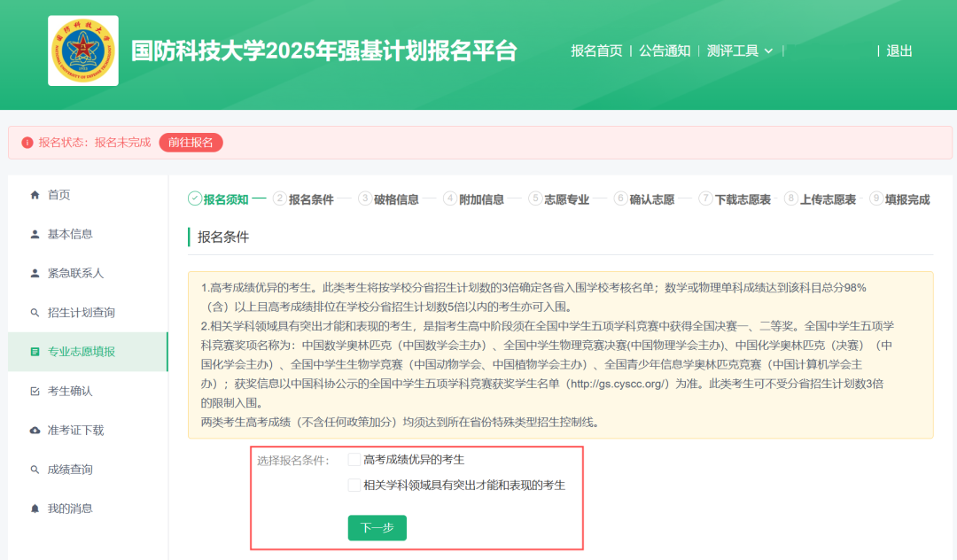Click the 相关学科领域具有突出才能和表现的考生 option text
This screenshot has height=560, width=957.
[464, 486]
